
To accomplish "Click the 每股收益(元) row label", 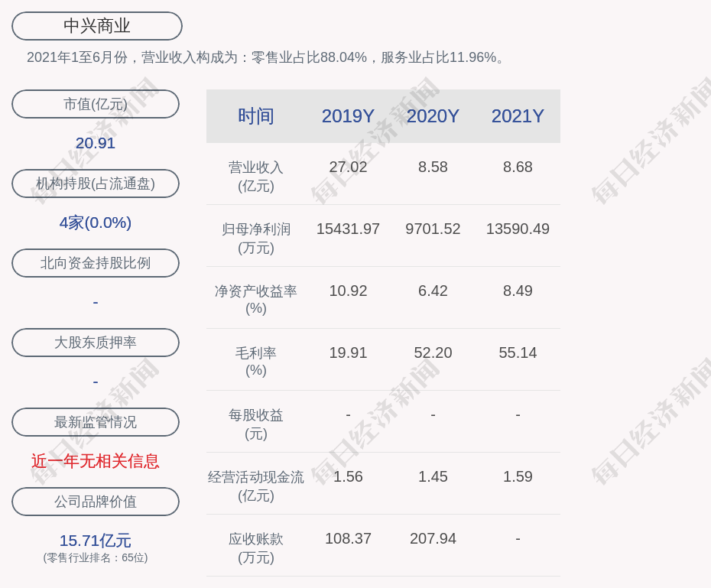I will [x=256, y=424].
